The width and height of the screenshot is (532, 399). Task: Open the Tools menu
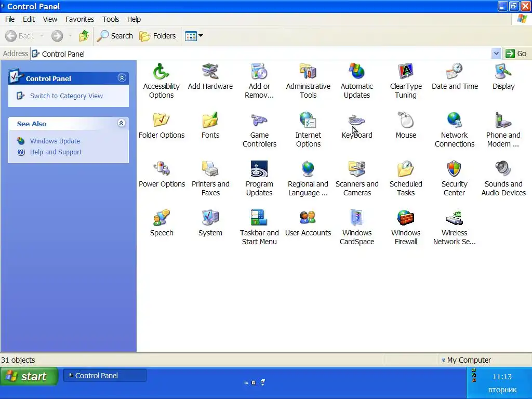[111, 19]
